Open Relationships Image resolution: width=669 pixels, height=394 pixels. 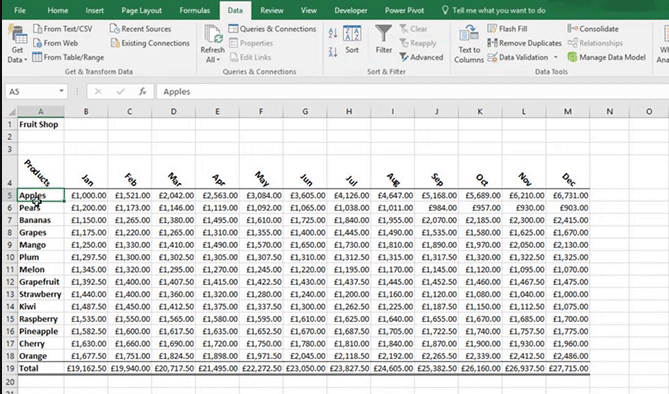pos(595,43)
